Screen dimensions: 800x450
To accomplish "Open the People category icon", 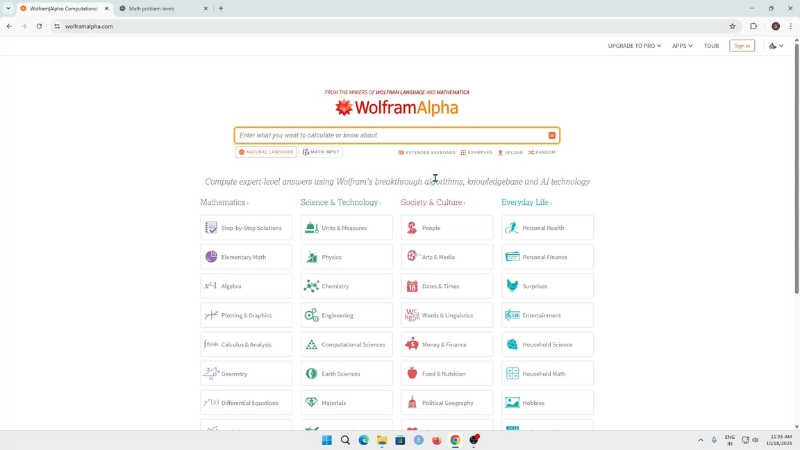I will (412, 228).
